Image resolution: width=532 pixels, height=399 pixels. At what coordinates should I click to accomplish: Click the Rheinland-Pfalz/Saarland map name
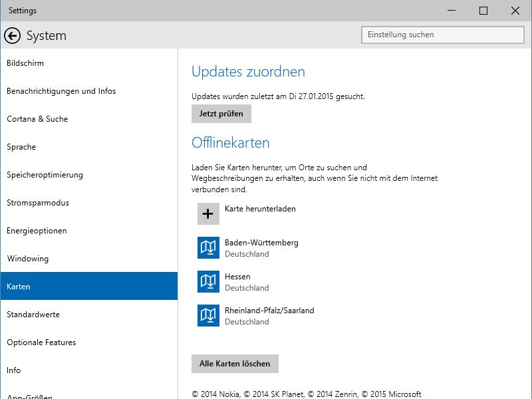click(x=269, y=311)
